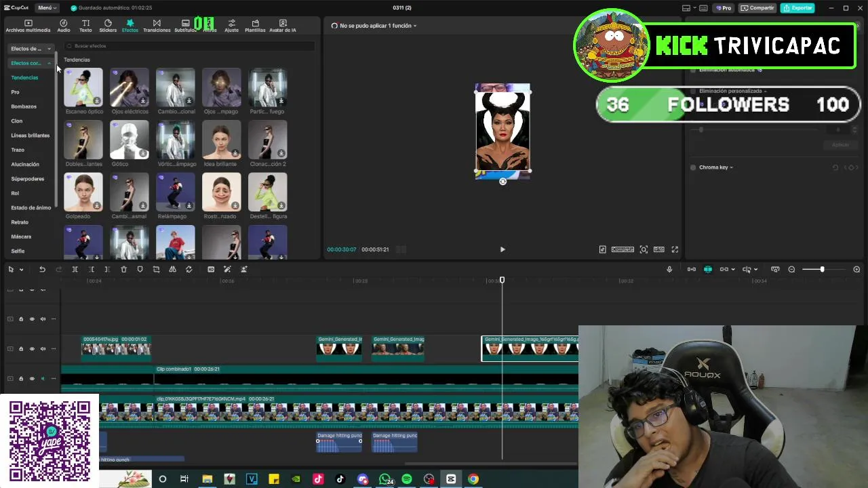Enable the Chroma key checkbox

pyautogui.click(x=693, y=167)
